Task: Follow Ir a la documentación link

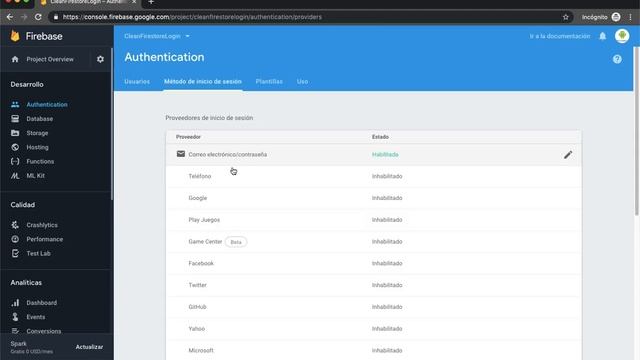Action: 560,36
